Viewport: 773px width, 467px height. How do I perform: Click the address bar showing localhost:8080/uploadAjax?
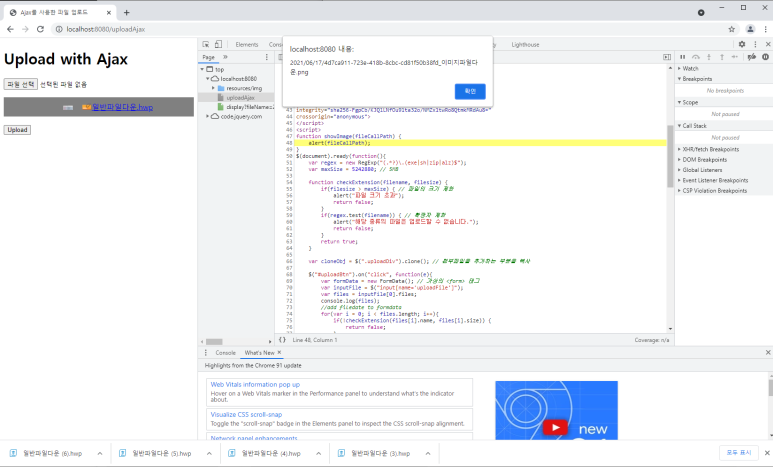389,29
